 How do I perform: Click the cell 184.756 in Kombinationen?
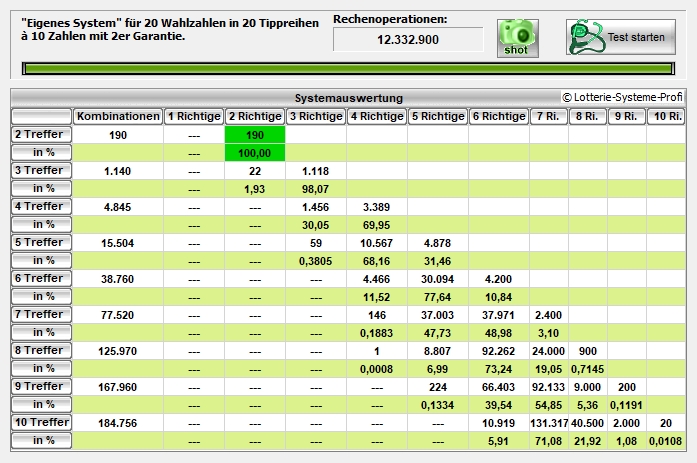point(117,423)
